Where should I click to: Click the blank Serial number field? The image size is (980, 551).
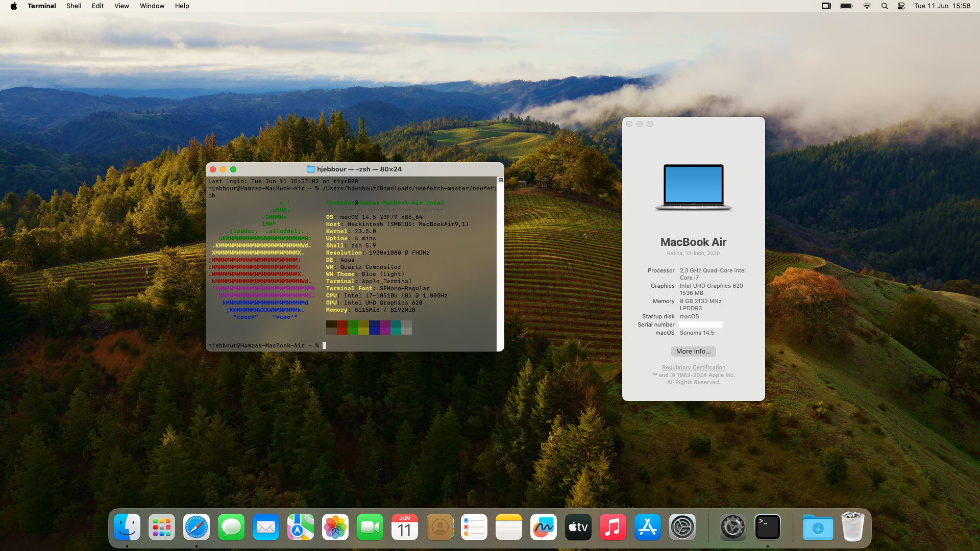coord(700,324)
